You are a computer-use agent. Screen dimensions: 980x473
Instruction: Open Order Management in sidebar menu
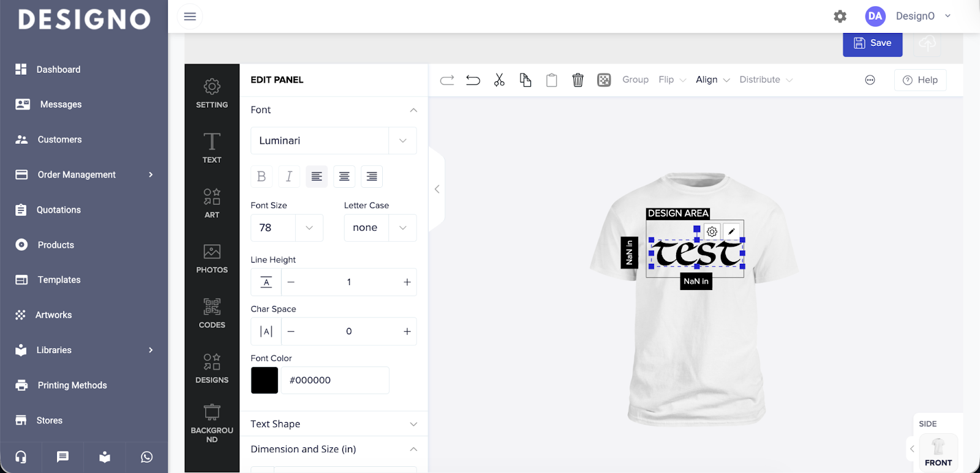(84, 175)
